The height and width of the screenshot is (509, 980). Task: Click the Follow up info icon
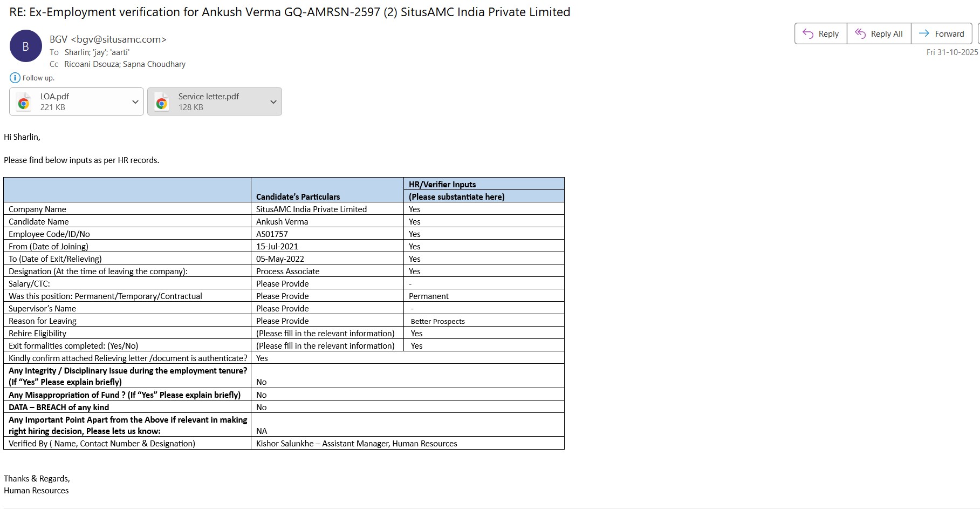tap(15, 78)
